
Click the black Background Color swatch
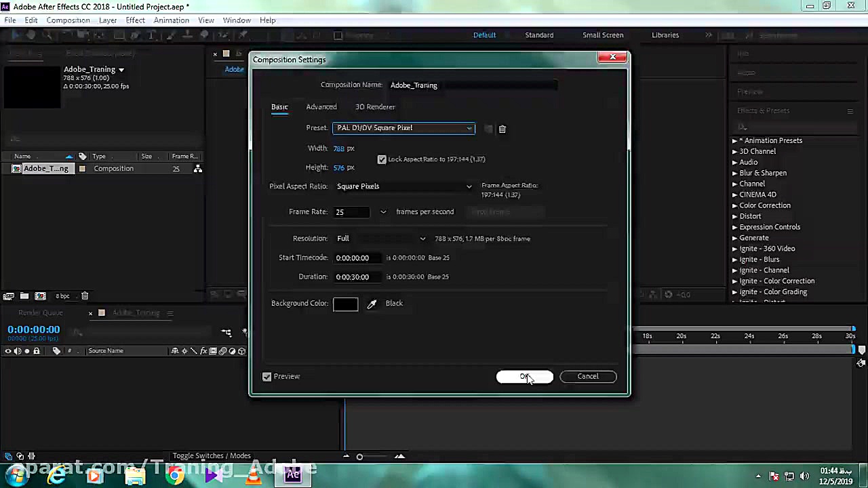(346, 304)
